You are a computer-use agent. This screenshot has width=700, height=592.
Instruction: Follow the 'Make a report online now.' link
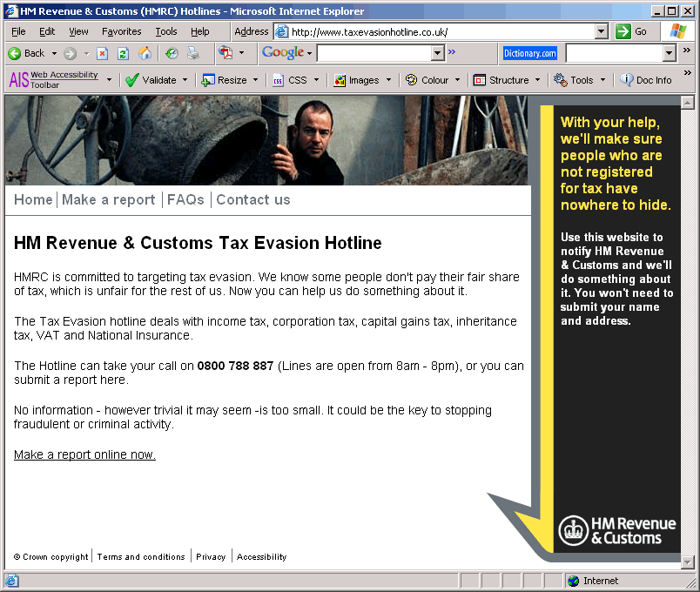[84, 454]
